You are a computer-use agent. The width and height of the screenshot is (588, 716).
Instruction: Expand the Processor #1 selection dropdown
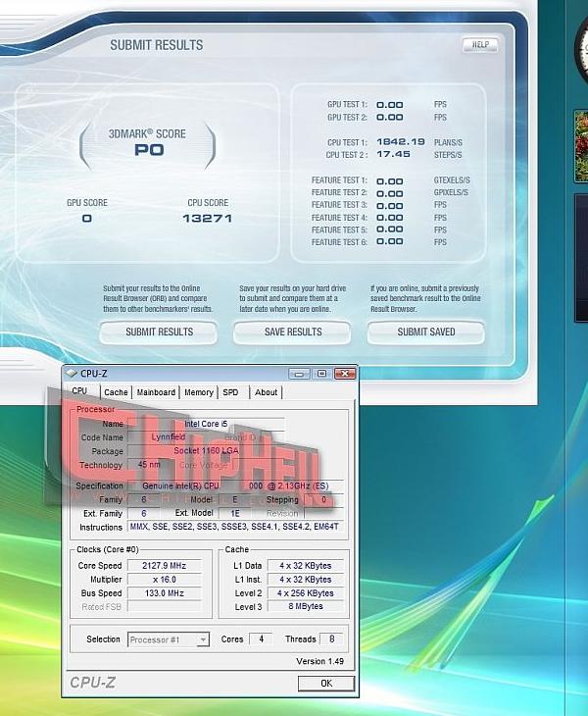[204, 639]
